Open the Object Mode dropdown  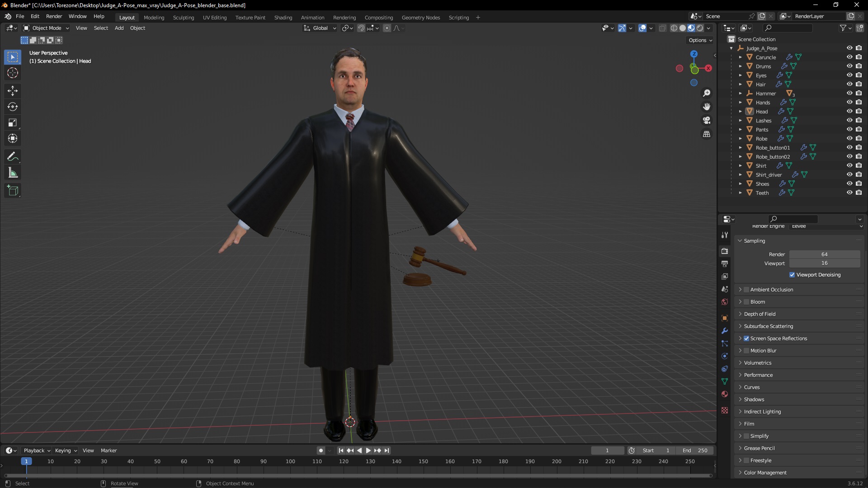pos(46,28)
